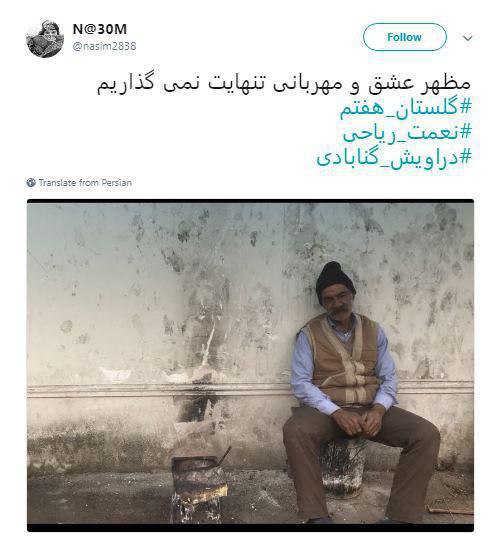Click the Translate from Persian link
502x543 pixels.
tap(85, 183)
